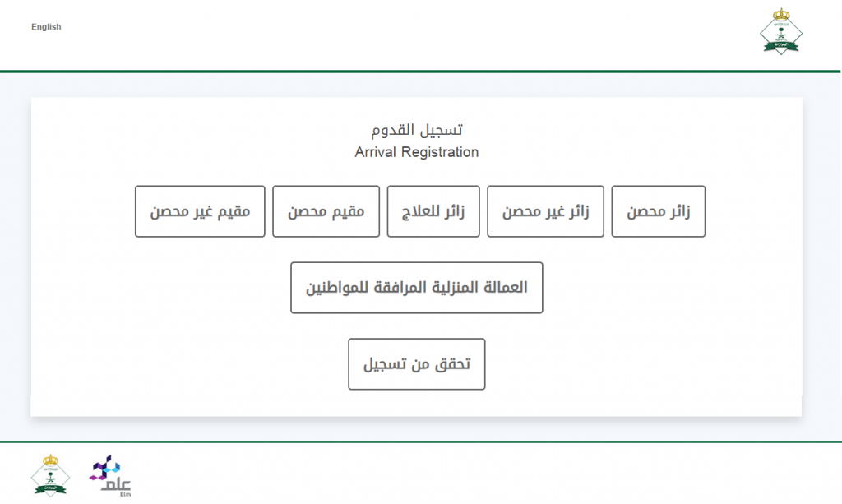Click the تسجيل القدوم Arabic title

417,130
